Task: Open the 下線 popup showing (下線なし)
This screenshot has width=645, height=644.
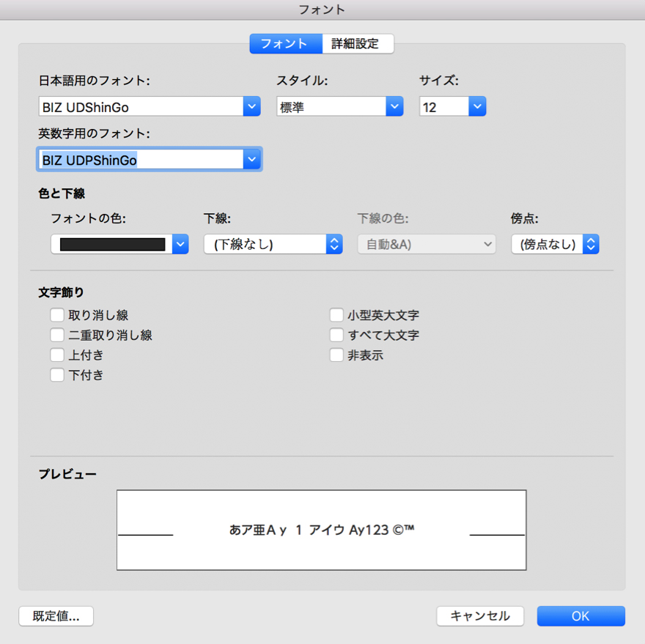Action: point(273,244)
